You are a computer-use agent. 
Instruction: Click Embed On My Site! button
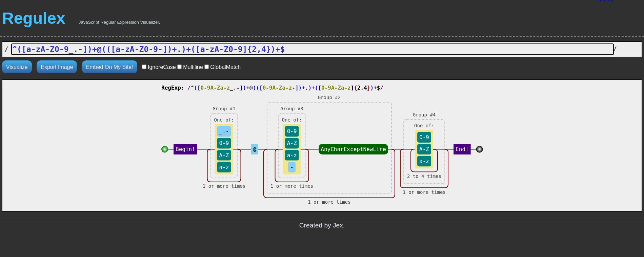[x=109, y=67]
